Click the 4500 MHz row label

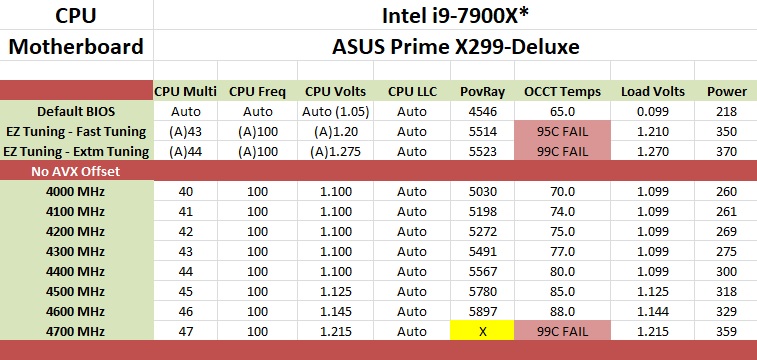click(x=76, y=291)
